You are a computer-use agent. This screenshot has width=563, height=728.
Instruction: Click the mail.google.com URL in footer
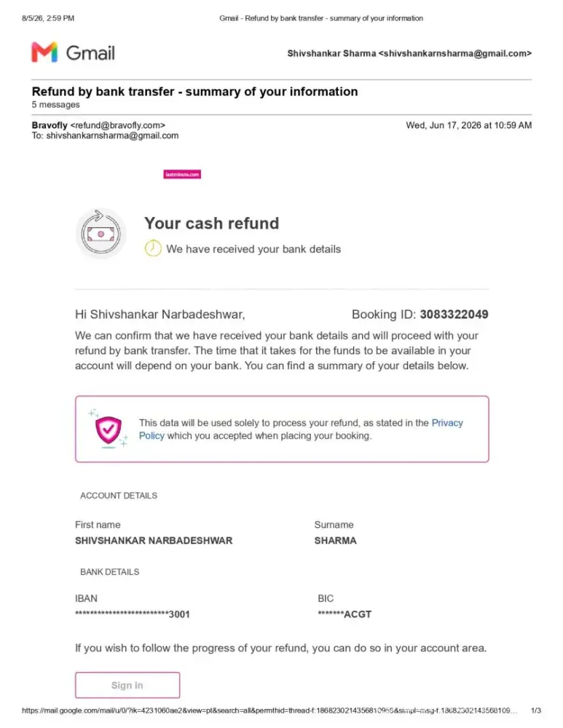click(x=269, y=711)
